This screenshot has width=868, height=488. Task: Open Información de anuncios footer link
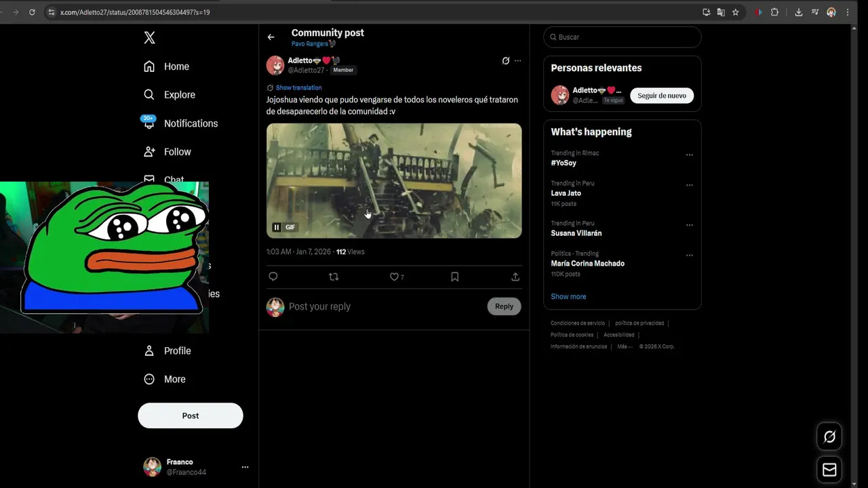pos(578,346)
